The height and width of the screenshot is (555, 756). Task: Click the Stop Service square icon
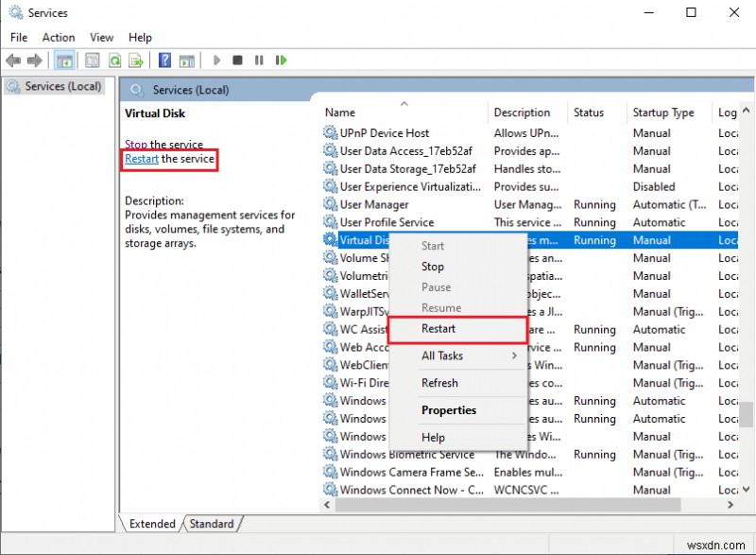pos(237,61)
